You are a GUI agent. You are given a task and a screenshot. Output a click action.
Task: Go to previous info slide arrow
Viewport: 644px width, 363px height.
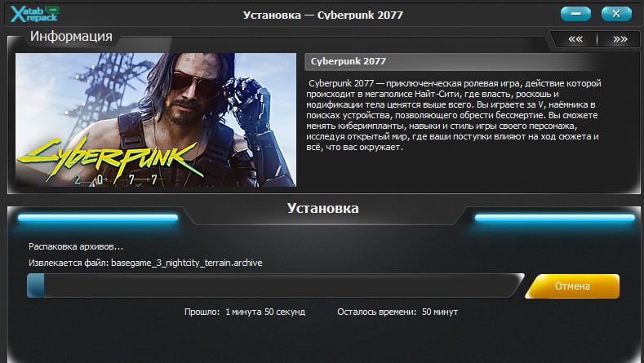pyautogui.click(x=575, y=39)
